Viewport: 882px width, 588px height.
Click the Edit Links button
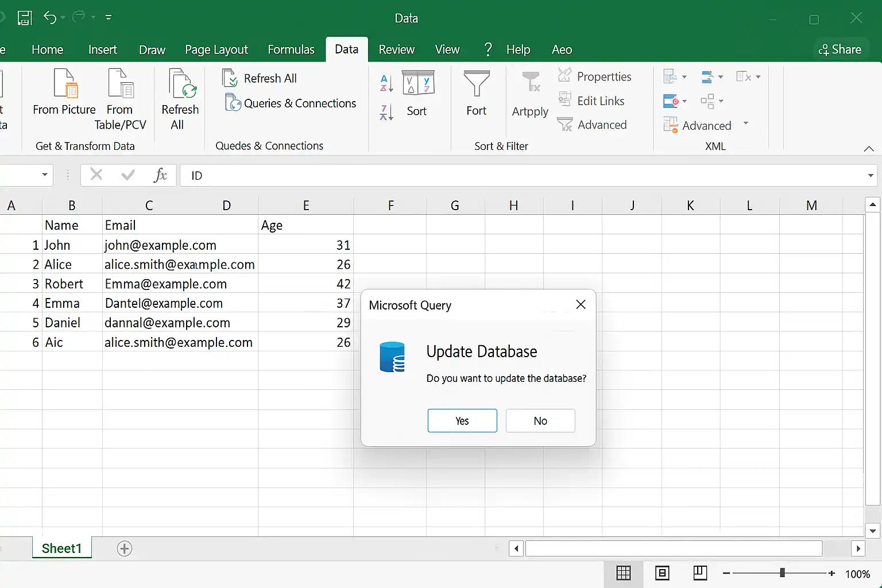point(591,100)
